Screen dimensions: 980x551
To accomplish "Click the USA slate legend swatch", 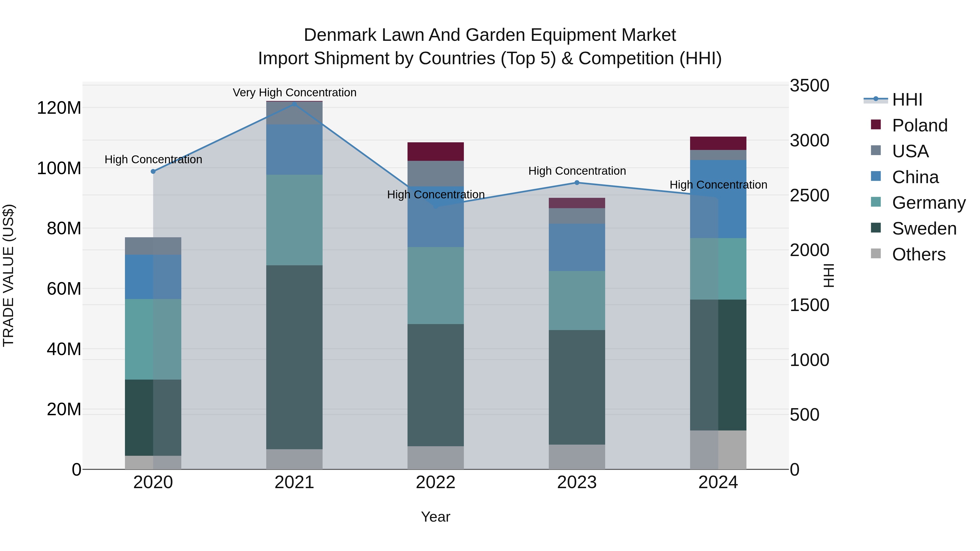I will [876, 150].
